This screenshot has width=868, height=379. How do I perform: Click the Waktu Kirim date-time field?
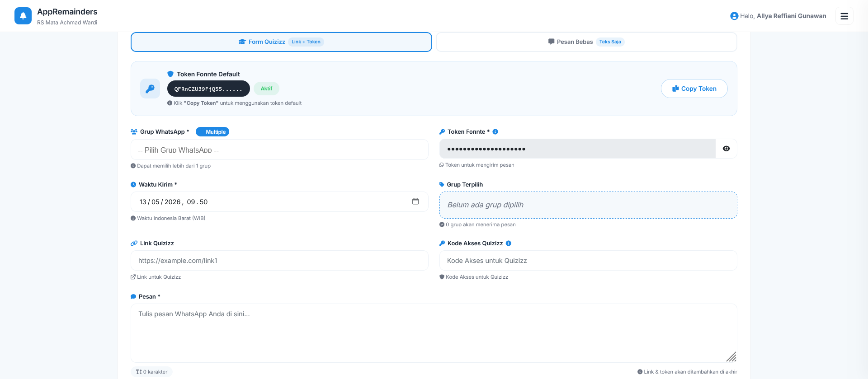tap(279, 202)
